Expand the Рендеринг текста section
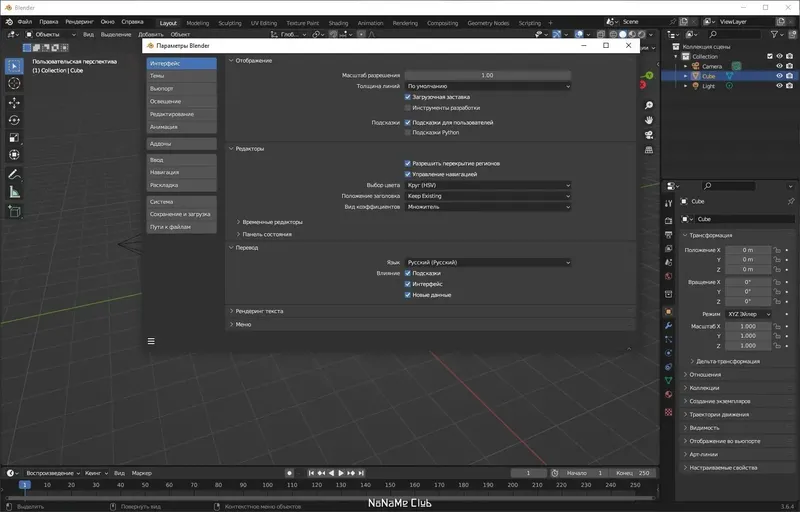 tap(260, 311)
